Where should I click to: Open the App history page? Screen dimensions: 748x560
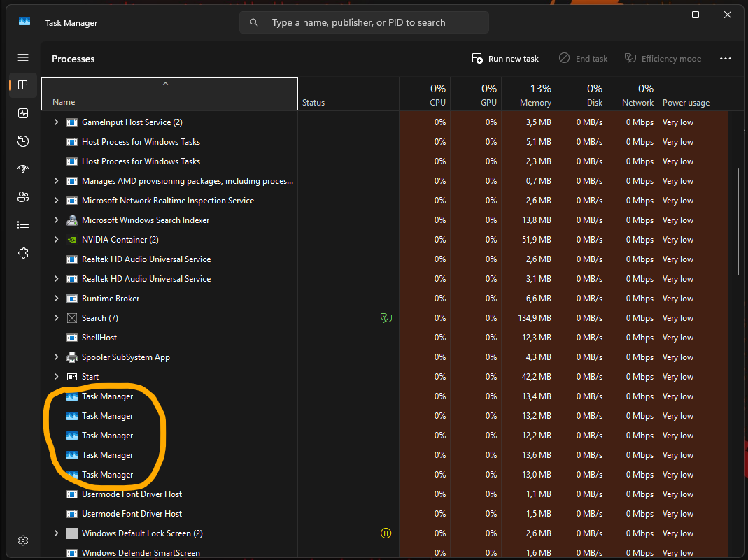(23, 141)
